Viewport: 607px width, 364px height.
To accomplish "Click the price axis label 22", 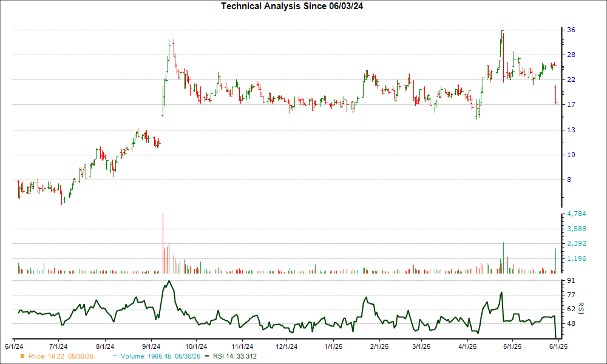I will 571,79.
